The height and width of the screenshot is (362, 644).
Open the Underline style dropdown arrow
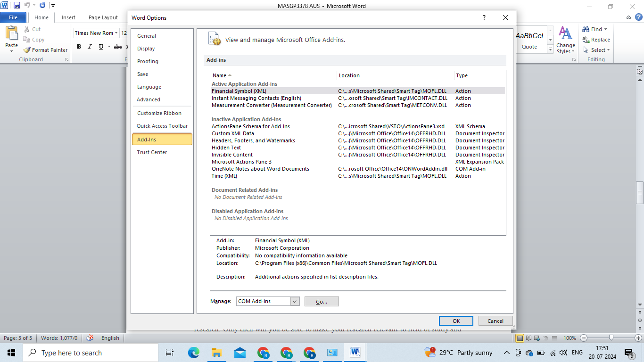coord(109,47)
